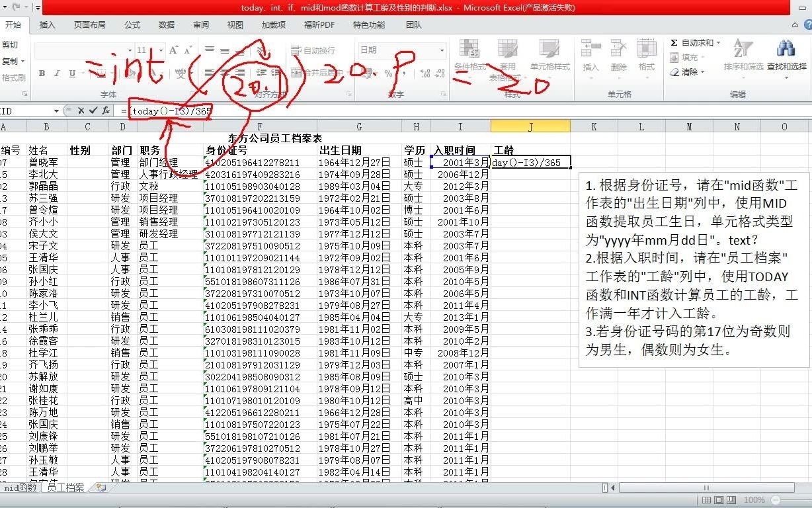
Task: Click the 单元格样式 cell styles icon
Action: pyautogui.click(x=548, y=56)
